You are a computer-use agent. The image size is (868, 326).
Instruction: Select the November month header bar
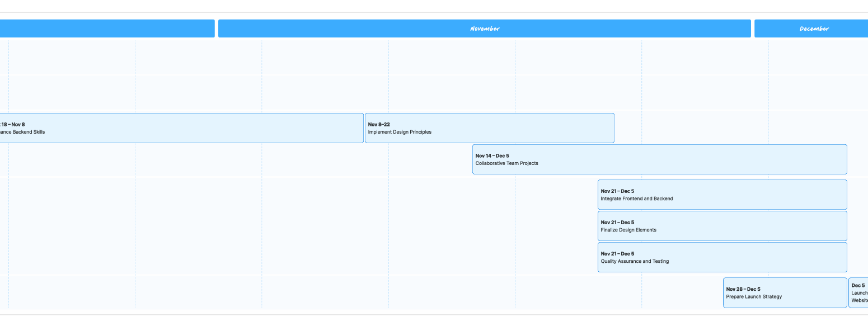point(484,29)
